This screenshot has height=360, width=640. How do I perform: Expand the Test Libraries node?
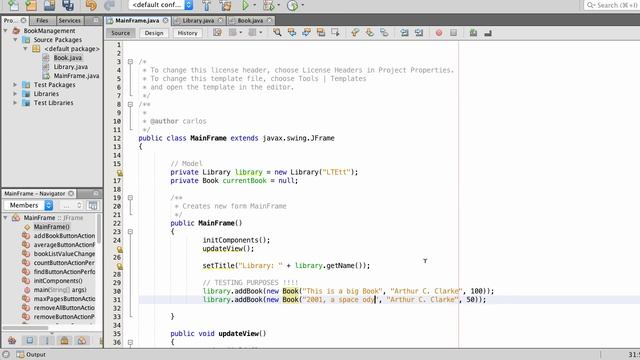click(15, 102)
